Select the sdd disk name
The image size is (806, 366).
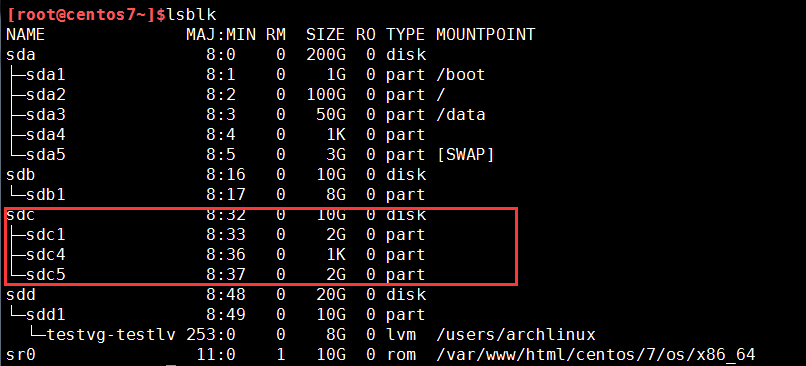(21, 295)
